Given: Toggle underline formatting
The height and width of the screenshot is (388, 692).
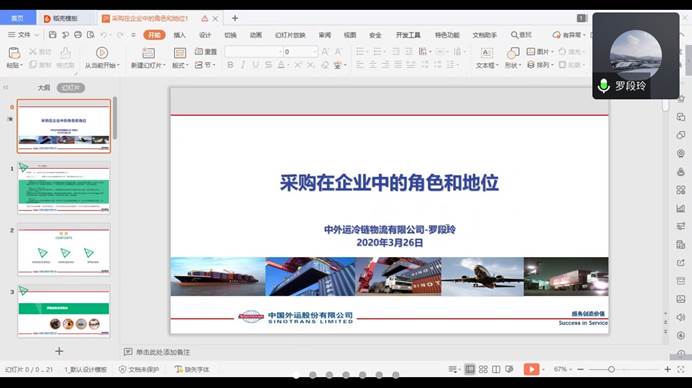Looking at the screenshot, I should [x=256, y=65].
